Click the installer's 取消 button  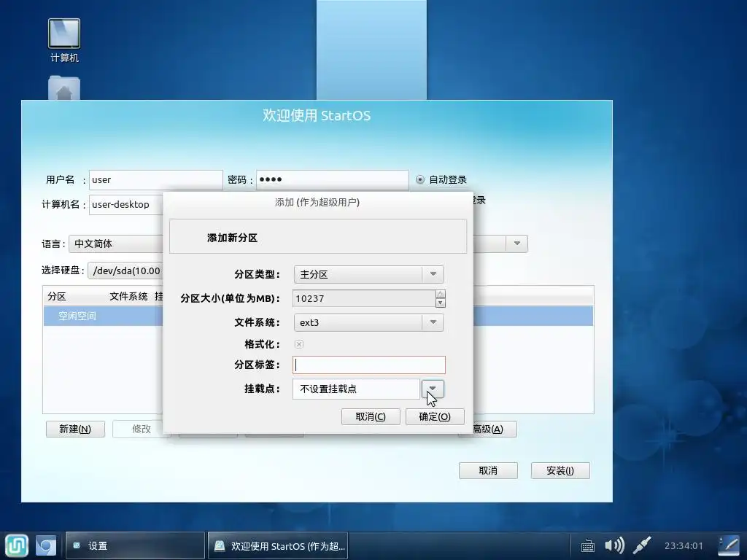tap(488, 470)
